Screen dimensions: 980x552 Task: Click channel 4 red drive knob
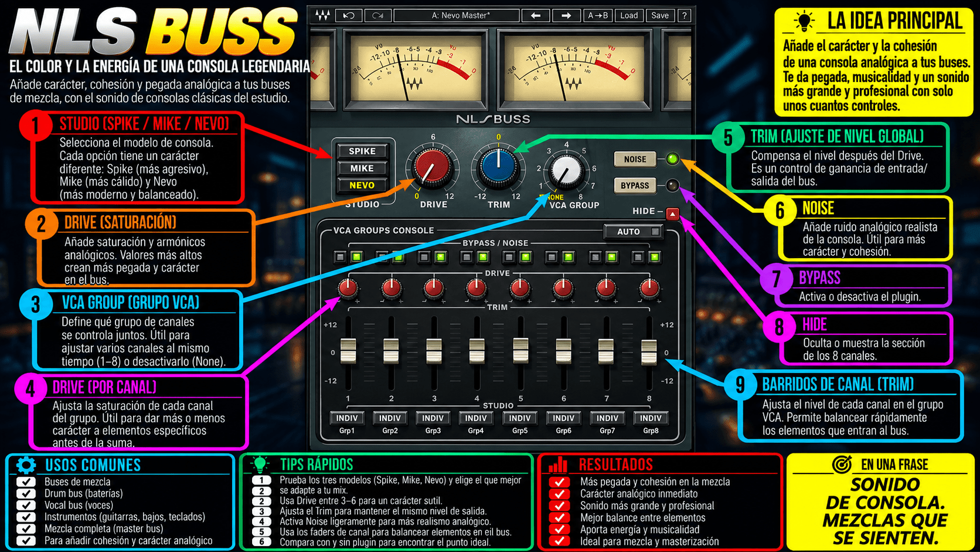click(477, 288)
